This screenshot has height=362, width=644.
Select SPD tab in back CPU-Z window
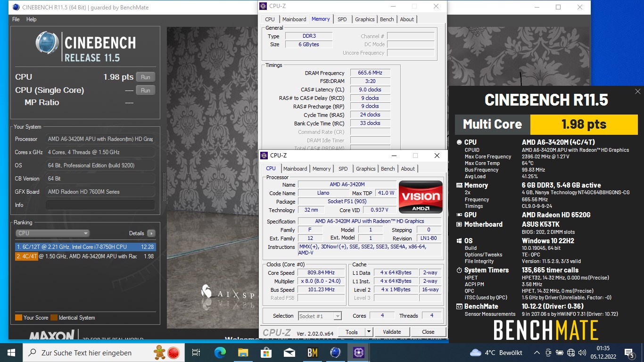[342, 19]
